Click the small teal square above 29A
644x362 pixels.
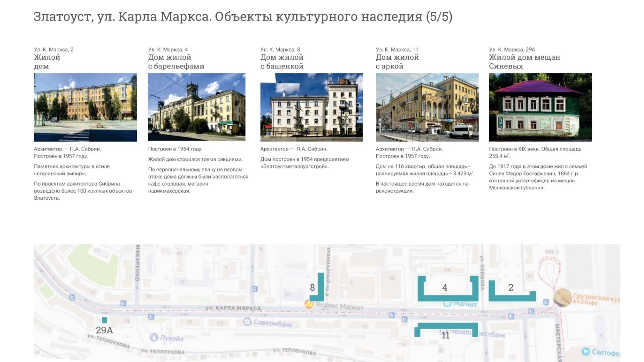click(105, 320)
